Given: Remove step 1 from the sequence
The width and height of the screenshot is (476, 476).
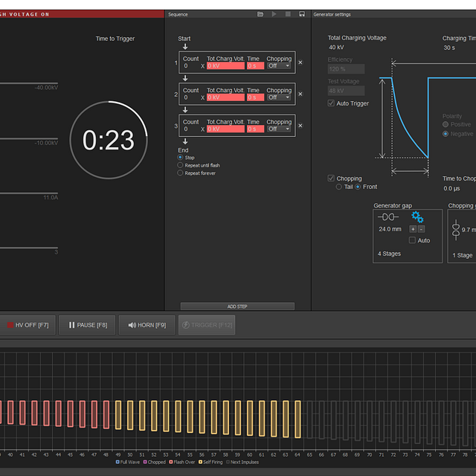Looking at the screenshot, I should click(x=300, y=62).
